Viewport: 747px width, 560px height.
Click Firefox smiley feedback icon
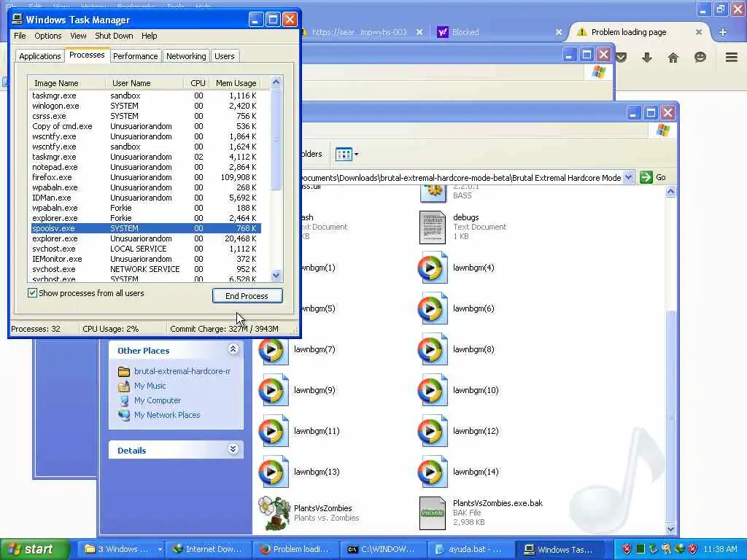700,58
